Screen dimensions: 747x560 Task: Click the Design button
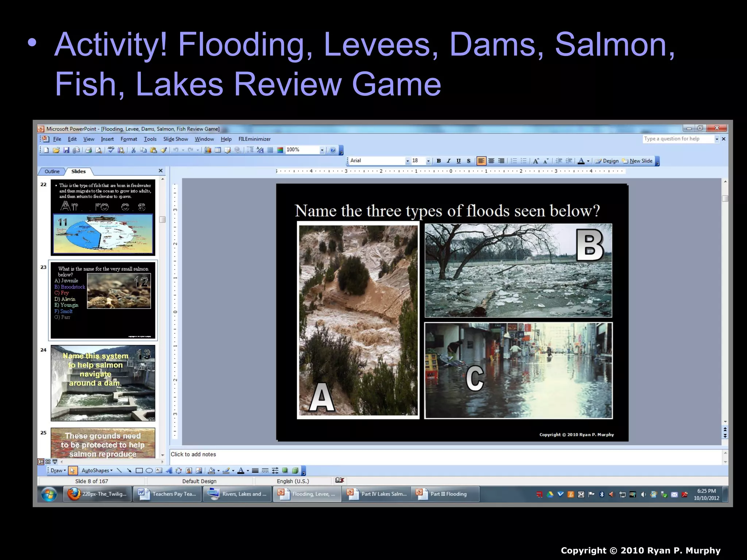coord(607,161)
